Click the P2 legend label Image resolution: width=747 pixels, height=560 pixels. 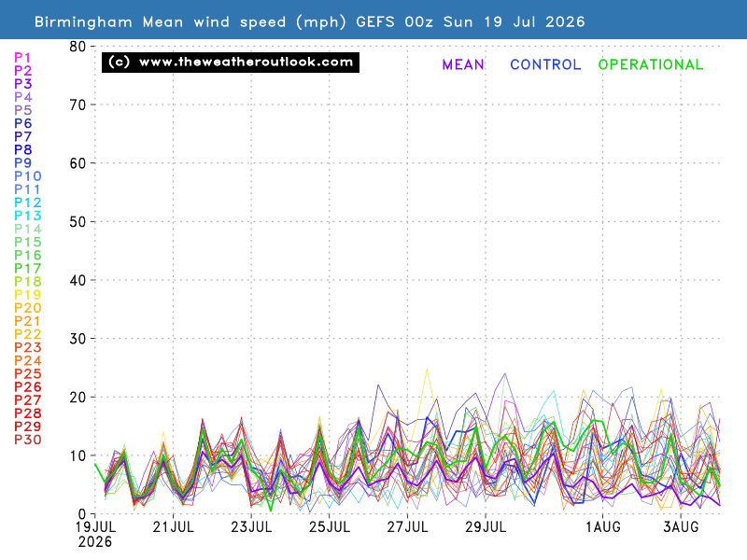22,71
